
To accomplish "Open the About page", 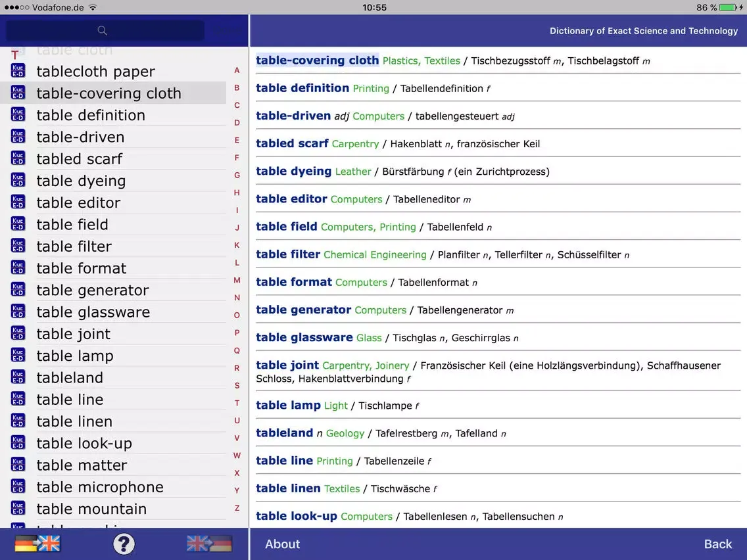I will [x=283, y=544].
